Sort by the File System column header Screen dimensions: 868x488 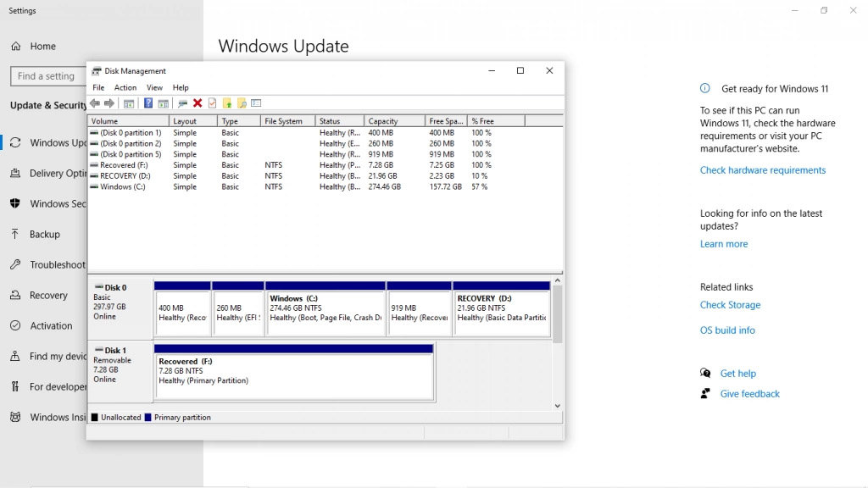click(288, 121)
